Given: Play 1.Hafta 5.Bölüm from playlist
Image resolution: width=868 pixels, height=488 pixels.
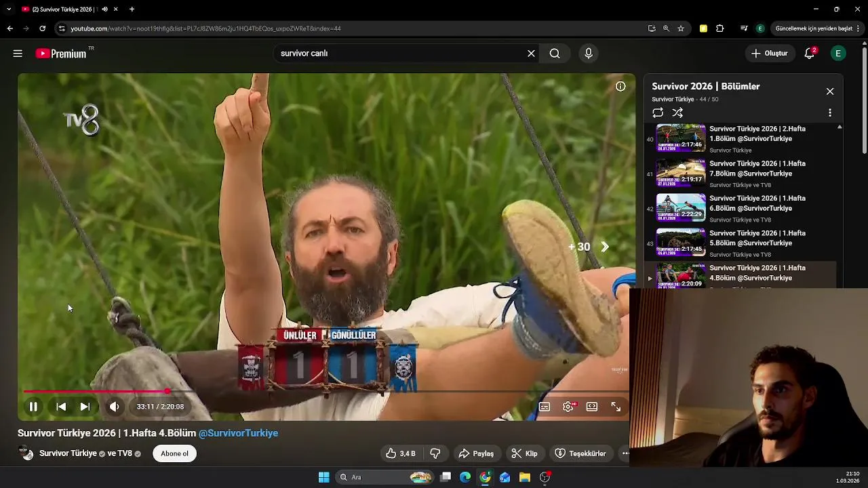Looking at the screenshot, I should click(x=757, y=238).
